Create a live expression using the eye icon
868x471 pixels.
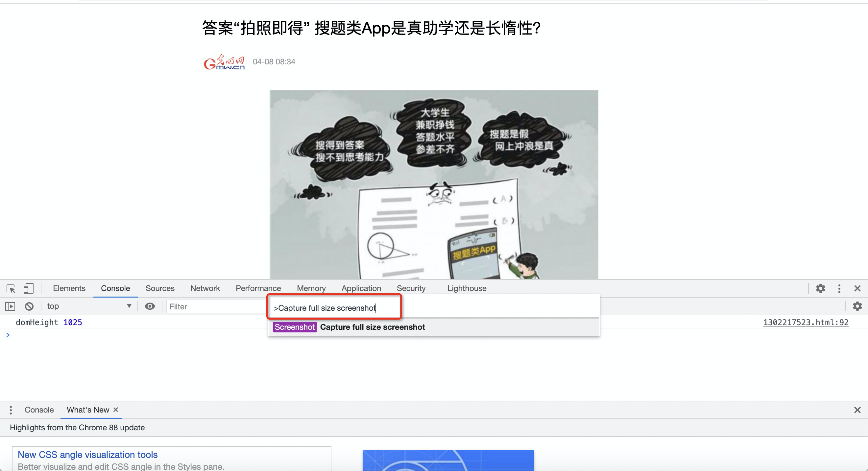150,306
